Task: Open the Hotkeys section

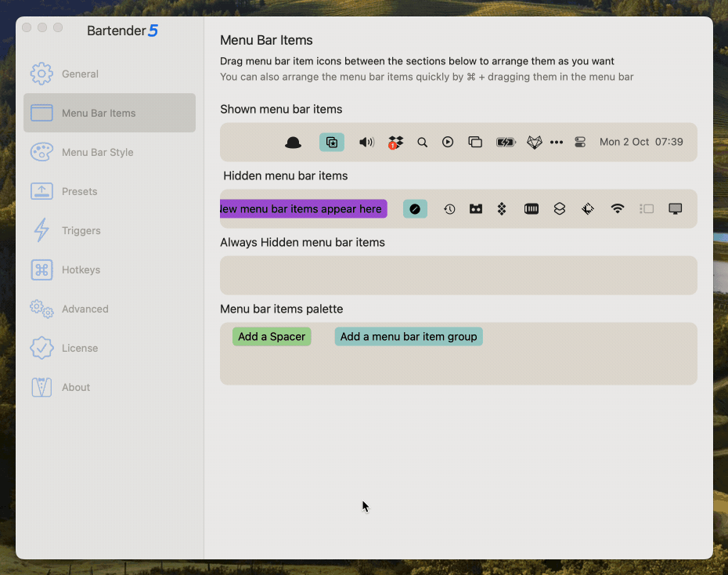Action: (81, 269)
